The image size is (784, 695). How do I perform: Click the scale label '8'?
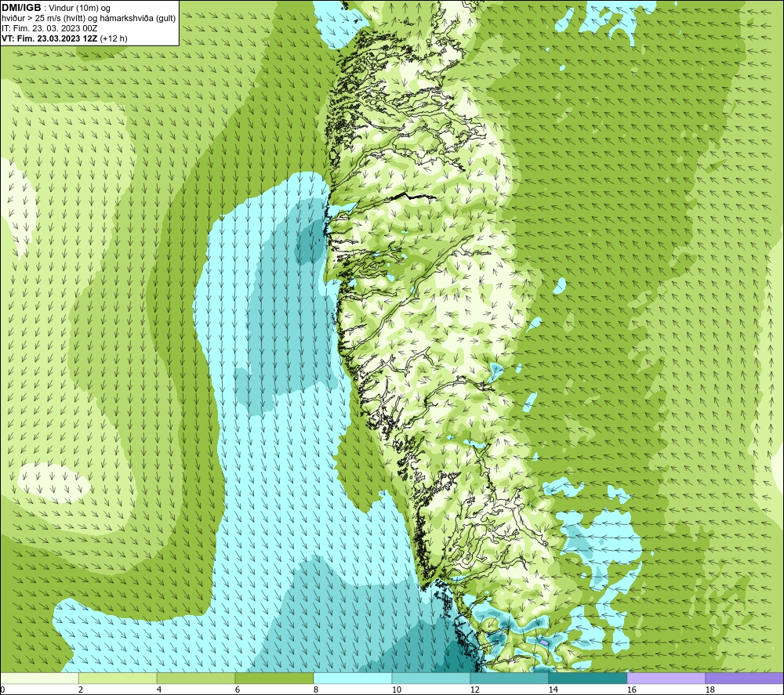click(315, 690)
